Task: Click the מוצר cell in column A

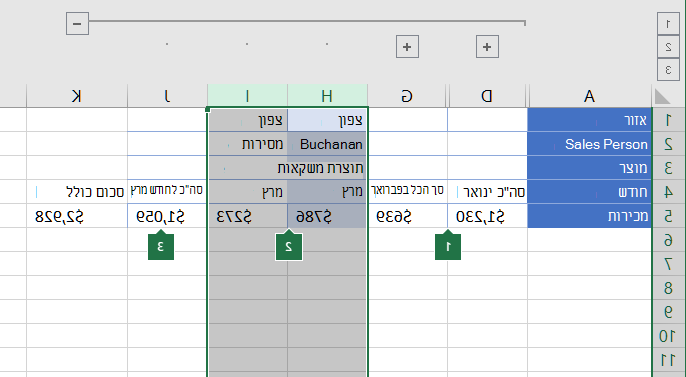Action: (590, 168)
